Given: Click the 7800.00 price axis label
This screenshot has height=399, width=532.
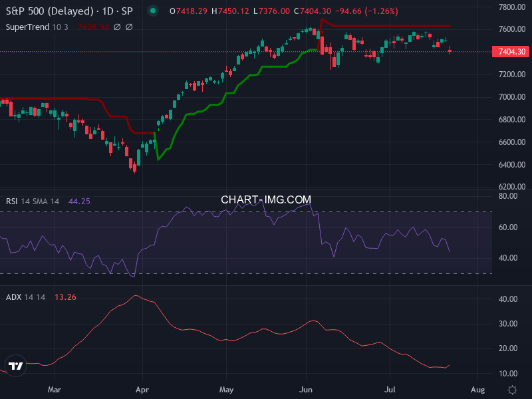Looking at the screenshot, I should [512, 7].
